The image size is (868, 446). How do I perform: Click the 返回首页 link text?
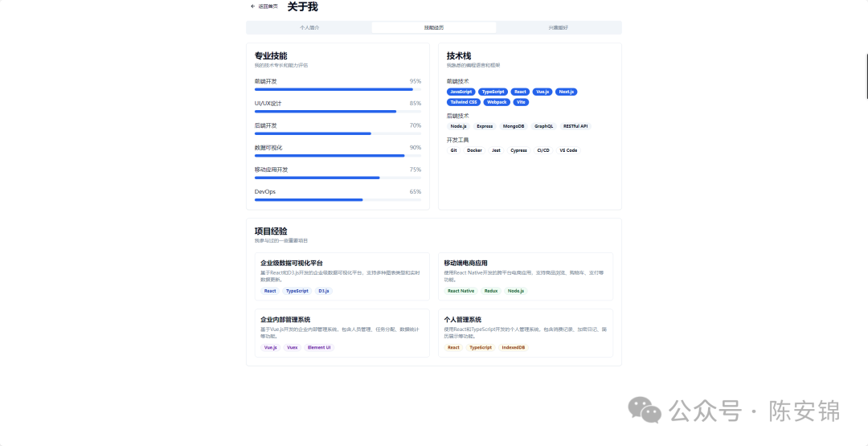tap(268, 6)
